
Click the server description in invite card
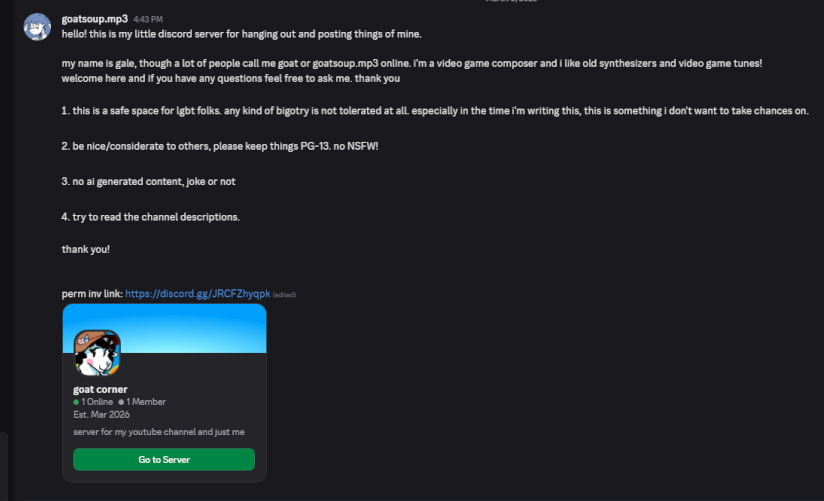[159, 432]
